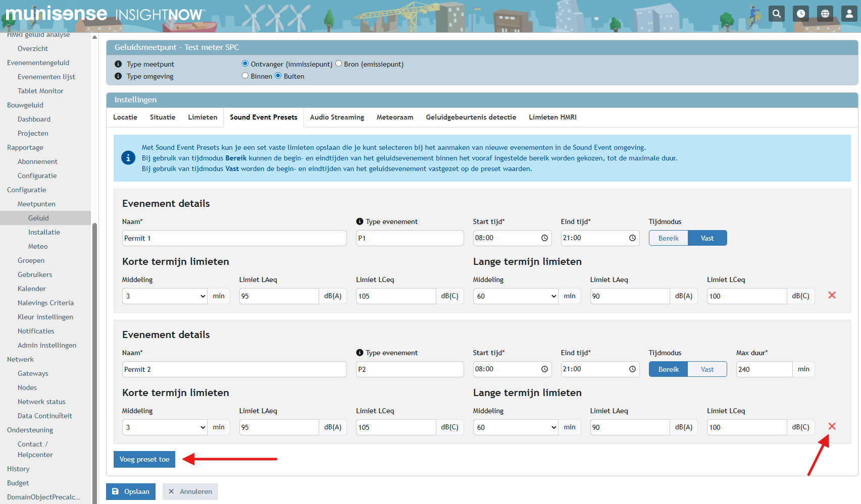This screenshot has width=861, height=504.
Task: Open the user profile icon
Action: click(x=849, y=14)
